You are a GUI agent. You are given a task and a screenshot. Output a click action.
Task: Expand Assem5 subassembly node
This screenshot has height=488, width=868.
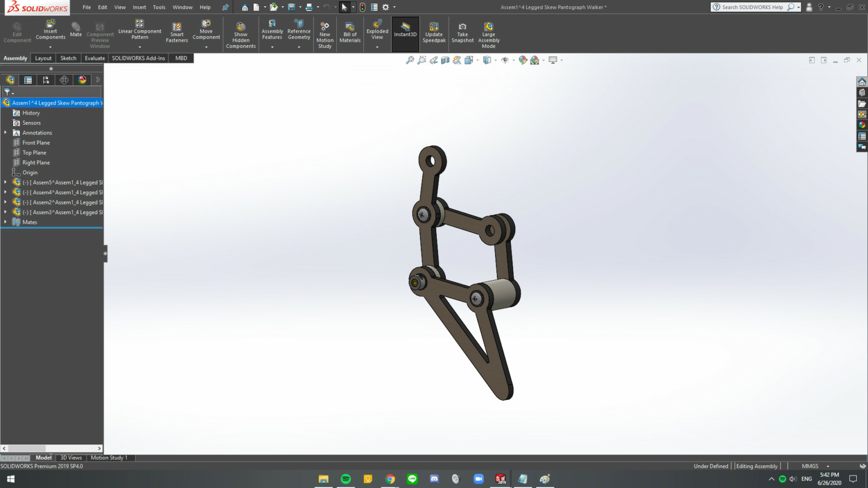click(6, 182)
